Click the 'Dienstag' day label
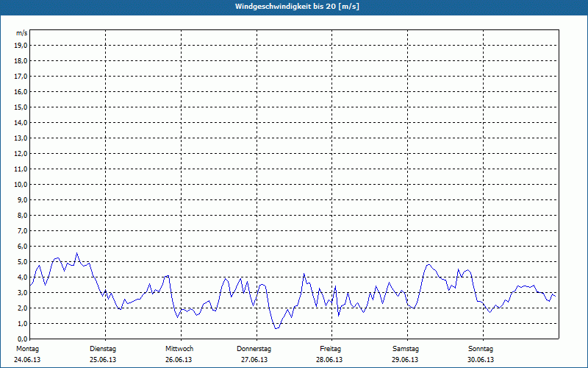This screenshot has width=588, height=368. point(103,349)
